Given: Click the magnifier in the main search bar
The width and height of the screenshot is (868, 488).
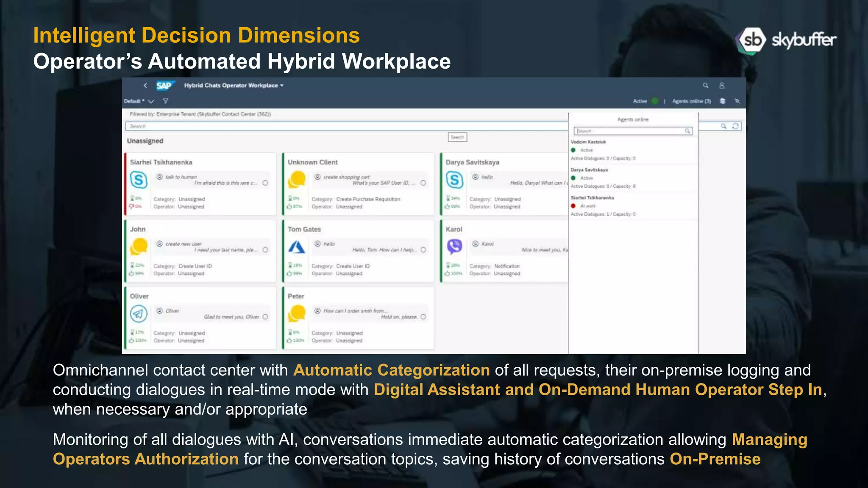Looking at the screenshot, I should (723, 126).
